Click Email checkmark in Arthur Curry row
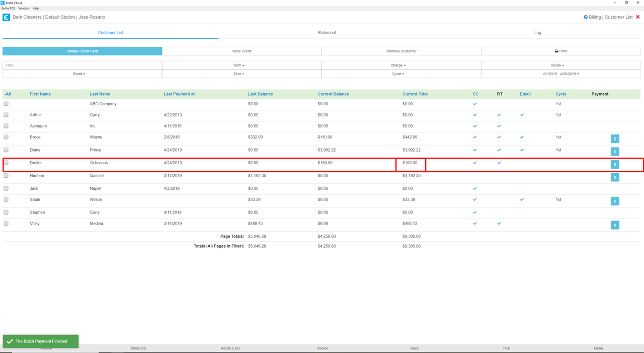Screen dimensions: 644x353 pyautogui.click(x=522, y=115)
